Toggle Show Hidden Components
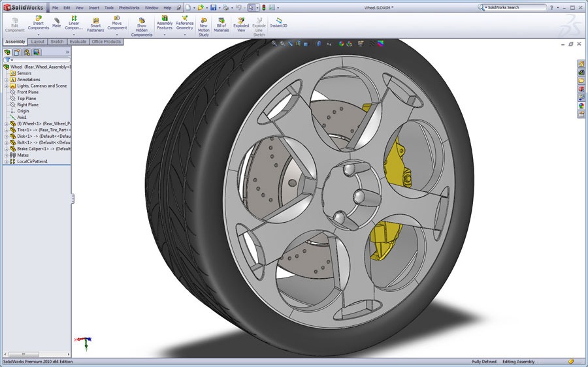 pos(142,26)
